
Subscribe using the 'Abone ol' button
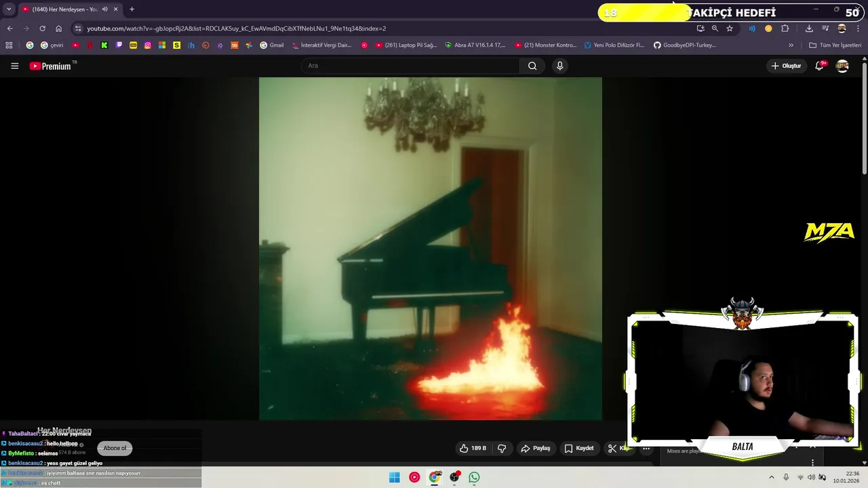click(115, 448)
